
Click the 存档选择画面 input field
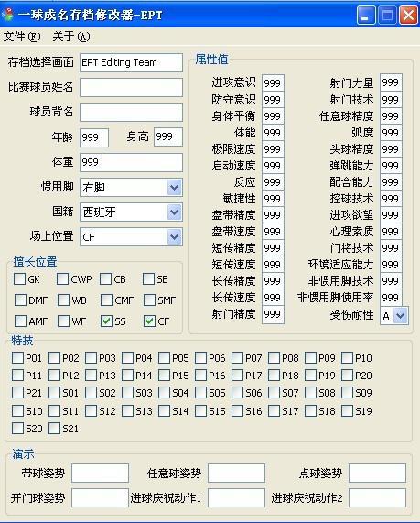pyautogui.click(x=131, y=62)
